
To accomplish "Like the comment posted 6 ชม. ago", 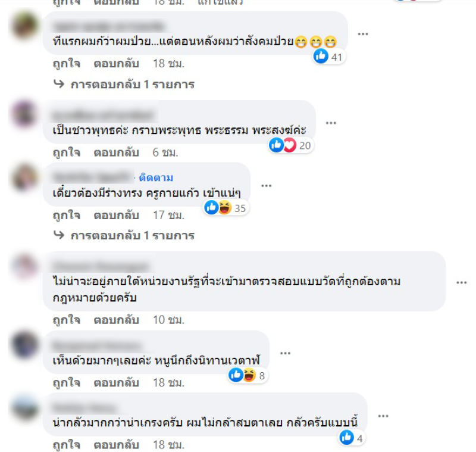I will [67, 152].
